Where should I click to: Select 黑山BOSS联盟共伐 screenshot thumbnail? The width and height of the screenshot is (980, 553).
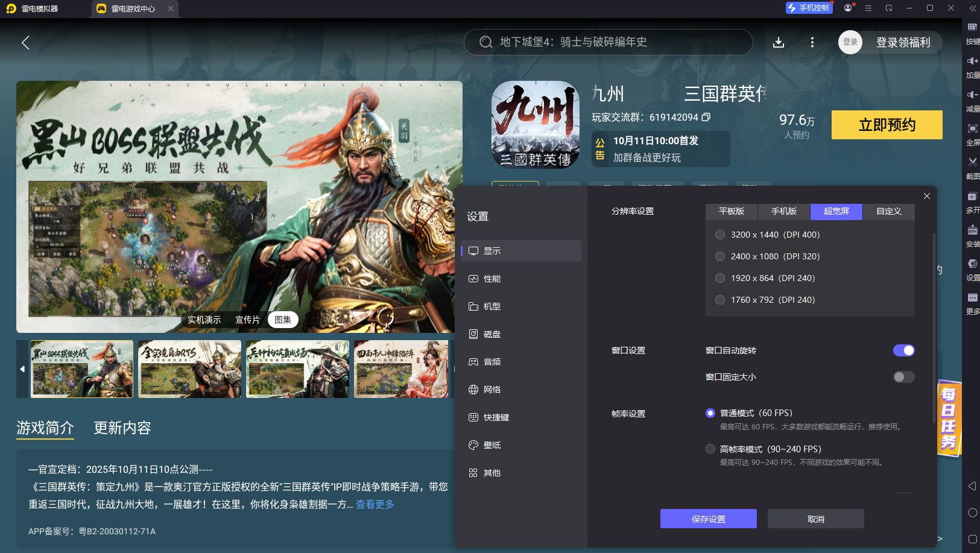coord(82,369)
